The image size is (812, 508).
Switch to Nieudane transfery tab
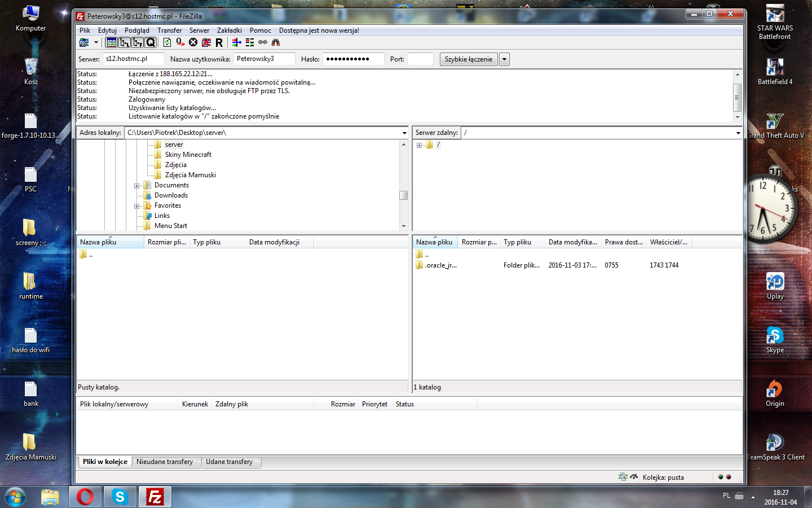(165, 462)
